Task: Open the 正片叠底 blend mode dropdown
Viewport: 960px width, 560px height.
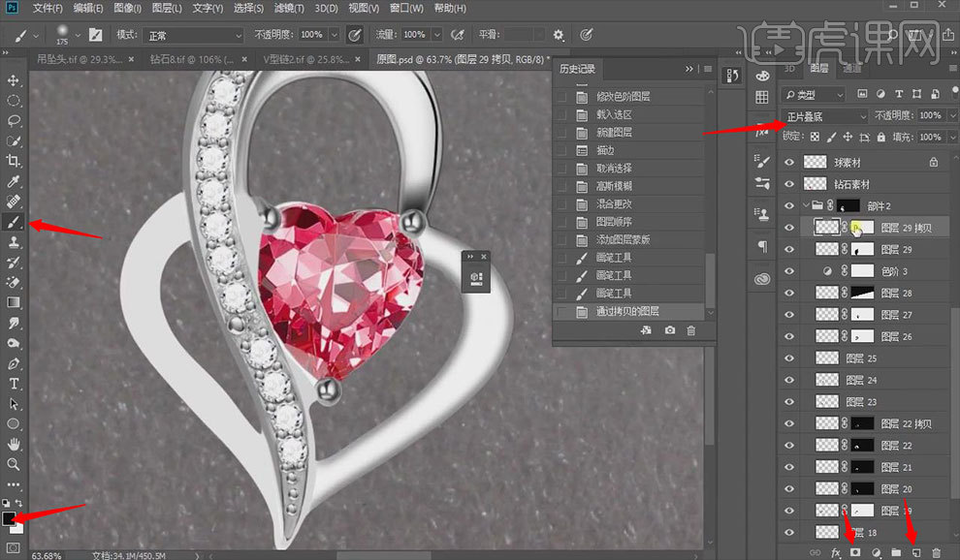Action: pos(825,115)
